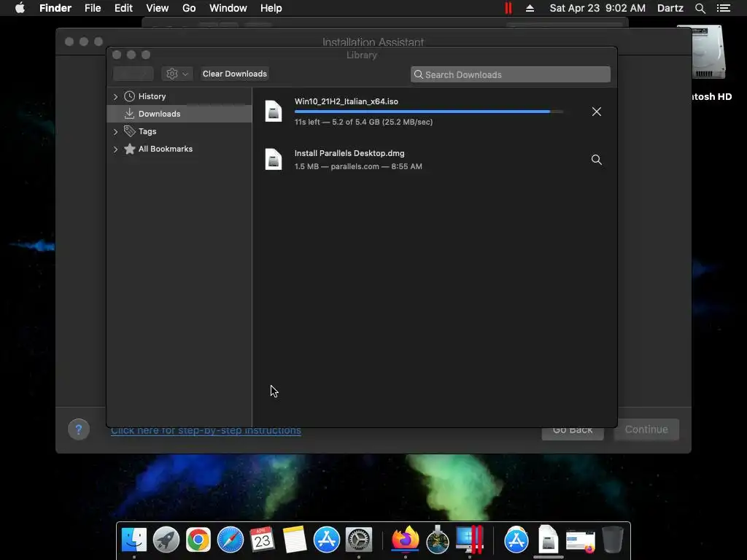Open the Notes app in Dock
Viewport: 747px width, 560px height.
[x=295, y=540]
